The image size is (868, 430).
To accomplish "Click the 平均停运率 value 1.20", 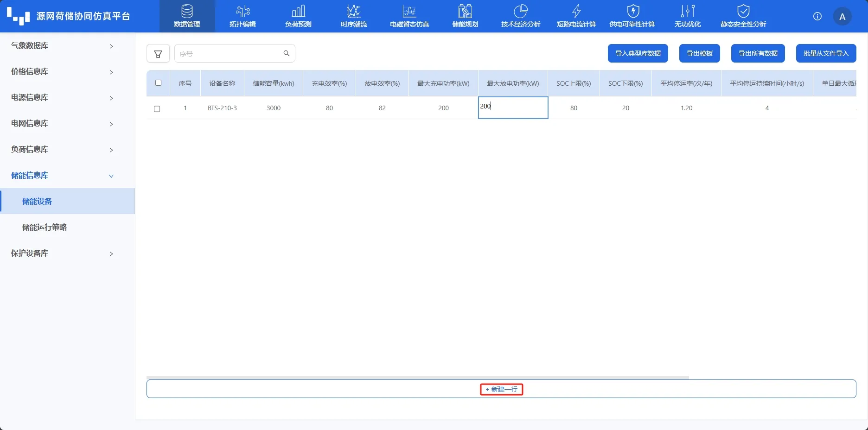I will 686,108.
